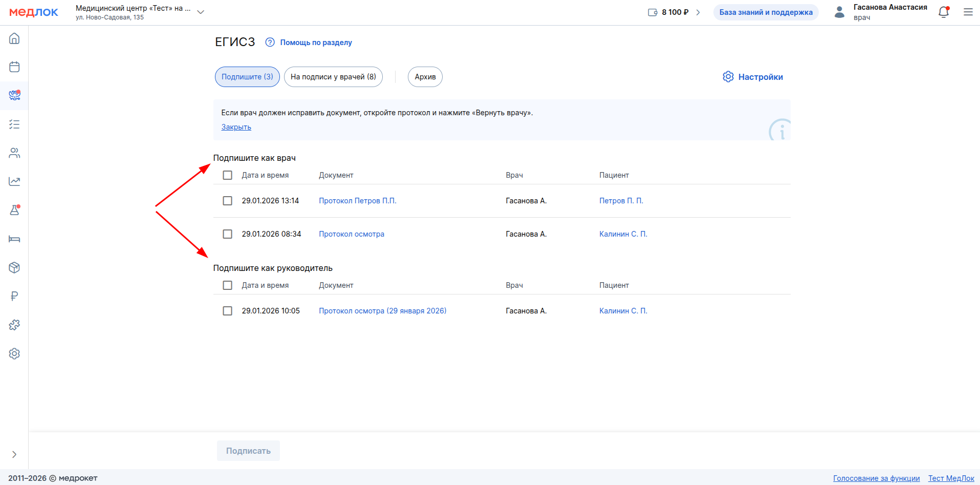Viewport: 980px width, 485px height.
Task: Open the home icon in sidebar
Action: (x=14, y=38)
